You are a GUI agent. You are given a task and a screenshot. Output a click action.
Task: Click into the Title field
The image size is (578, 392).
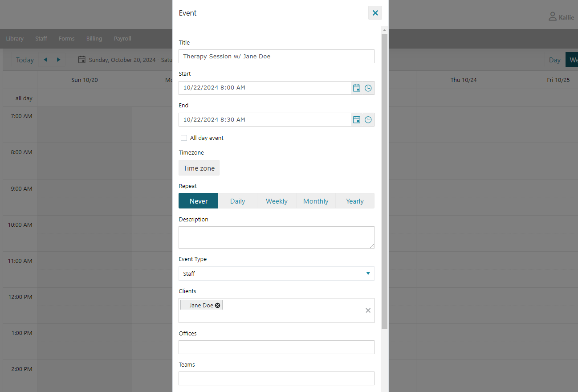(277, 56)
